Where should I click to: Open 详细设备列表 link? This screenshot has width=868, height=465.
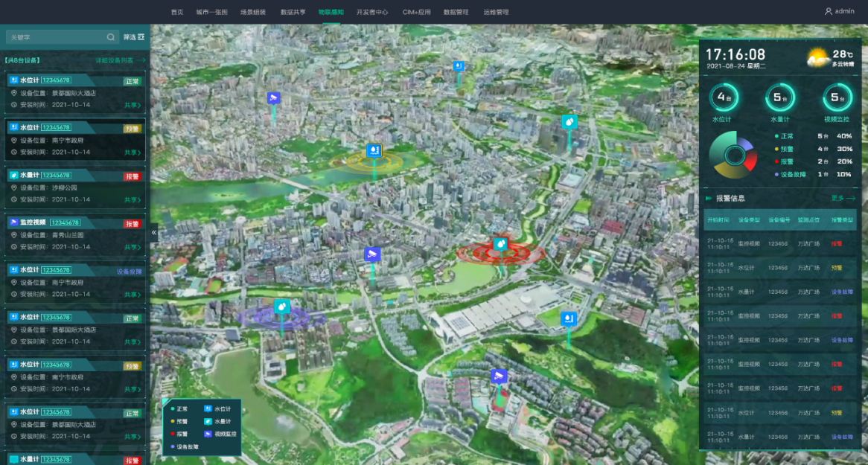click(x=119, y=60)
